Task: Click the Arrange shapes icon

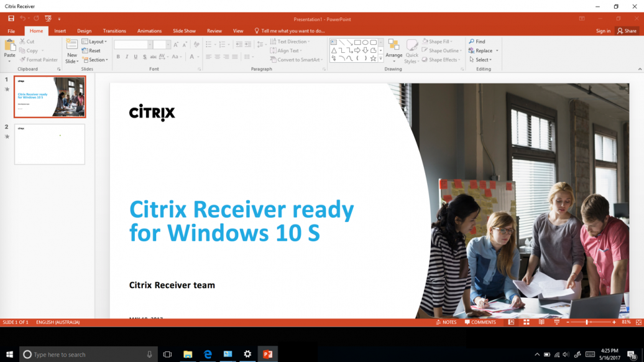Action: [x=393, y=49]
